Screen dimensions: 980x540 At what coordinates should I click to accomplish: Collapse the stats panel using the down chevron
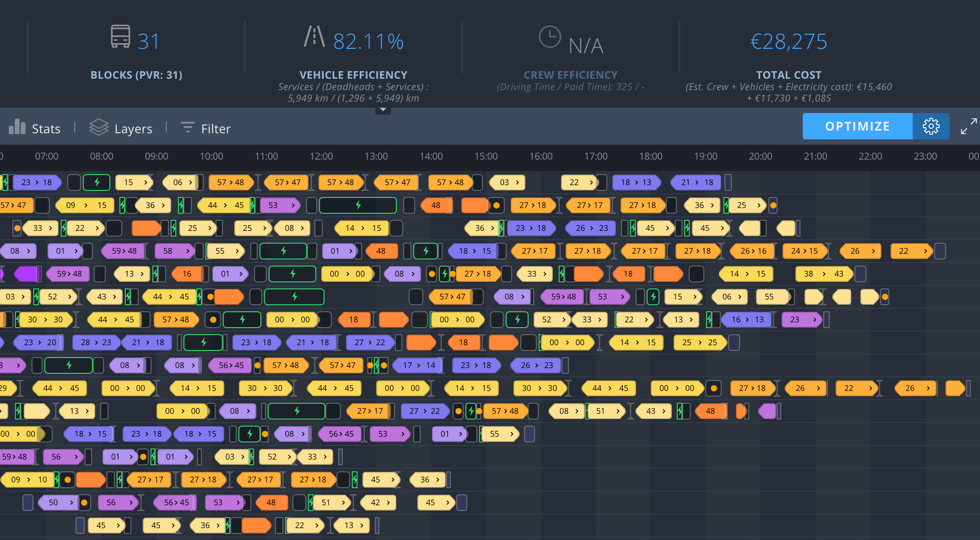point(383,109)
